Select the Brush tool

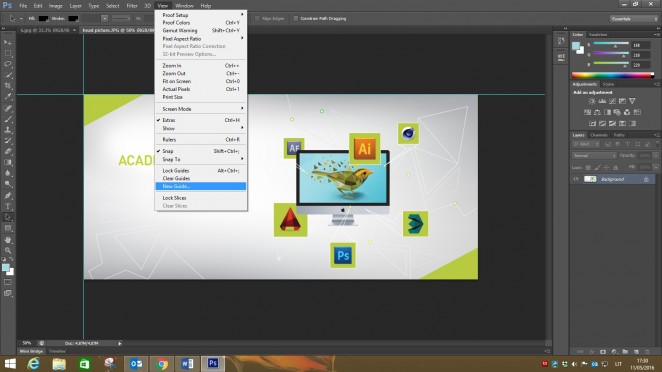coord(8,119)
